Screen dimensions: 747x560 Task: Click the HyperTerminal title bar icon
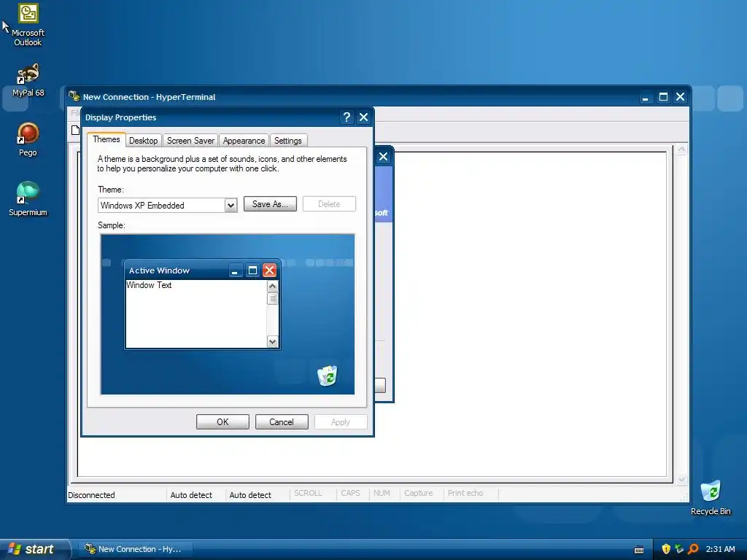coord(74,97)
